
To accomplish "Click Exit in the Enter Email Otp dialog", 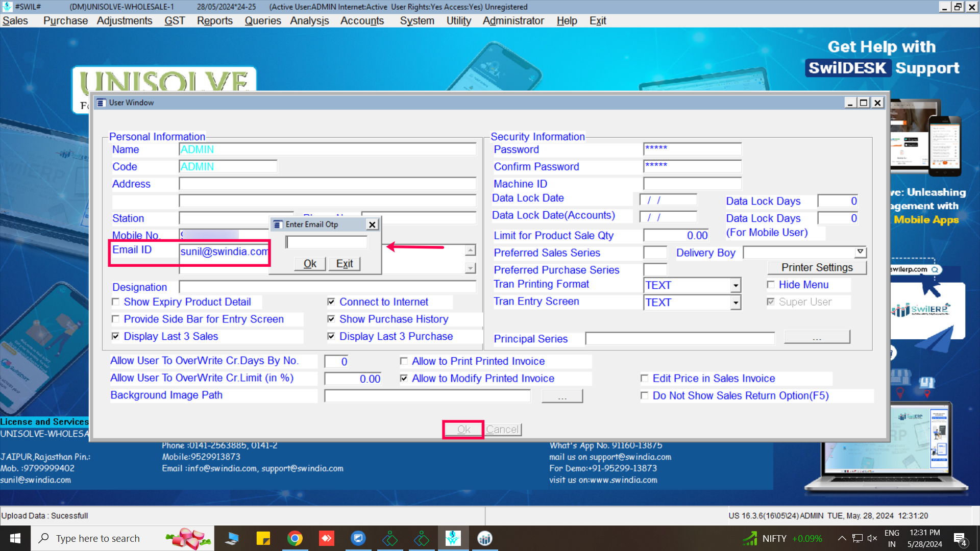I will [x=345, y=264].
